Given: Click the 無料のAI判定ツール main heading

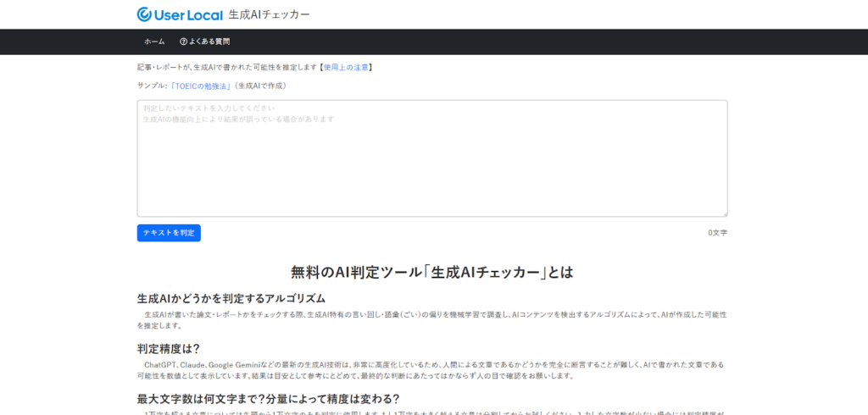Looking at the screenshot, I should (431, 272).
